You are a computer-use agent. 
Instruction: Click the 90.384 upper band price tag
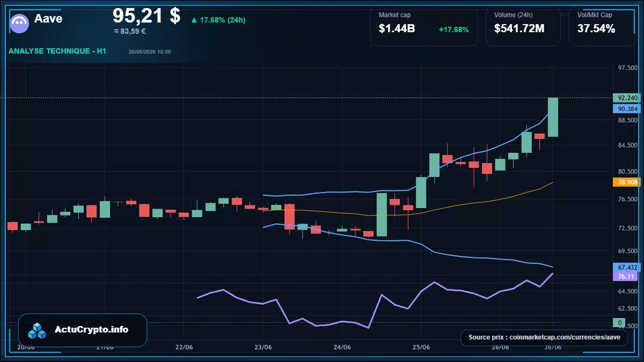626,109
